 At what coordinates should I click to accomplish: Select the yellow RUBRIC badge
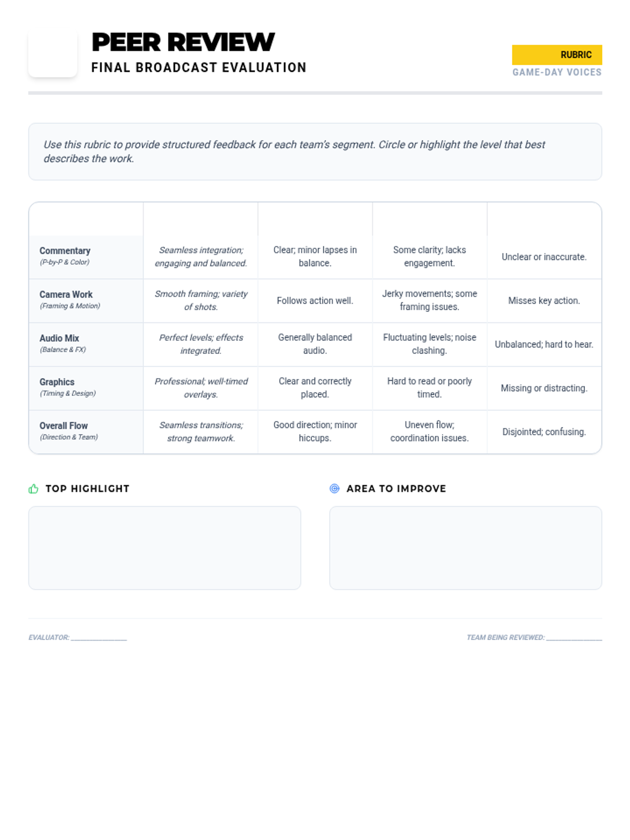(556, 55)
